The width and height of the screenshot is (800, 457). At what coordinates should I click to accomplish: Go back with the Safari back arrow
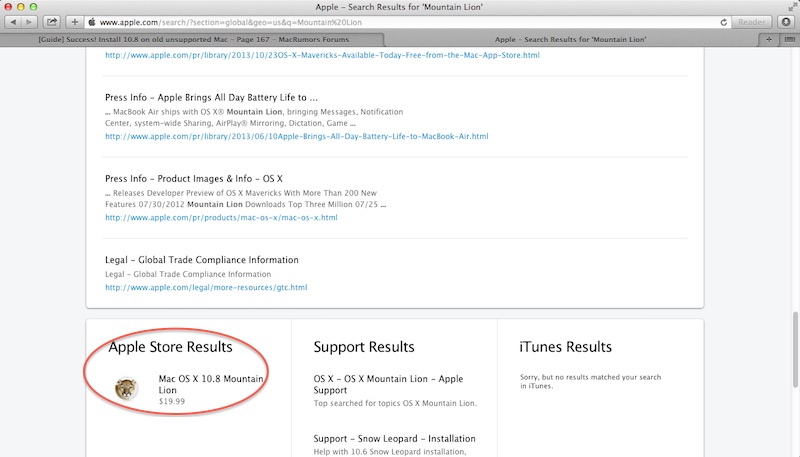click(x=13, y=22)
